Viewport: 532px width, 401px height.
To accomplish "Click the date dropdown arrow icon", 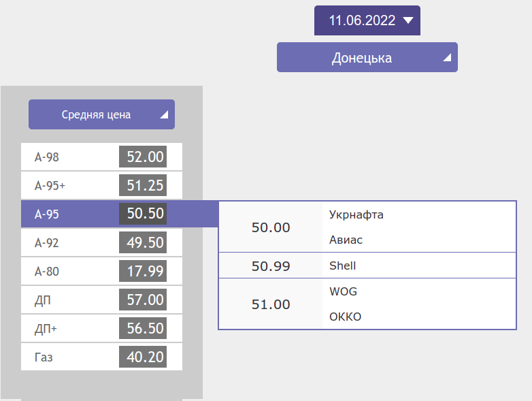I will click(408, 20).
